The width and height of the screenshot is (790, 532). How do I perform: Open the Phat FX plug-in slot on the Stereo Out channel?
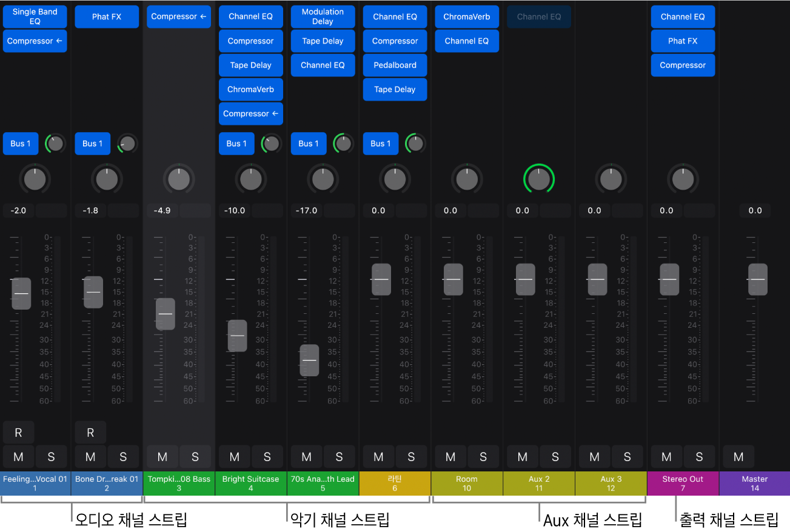(683, 41)
